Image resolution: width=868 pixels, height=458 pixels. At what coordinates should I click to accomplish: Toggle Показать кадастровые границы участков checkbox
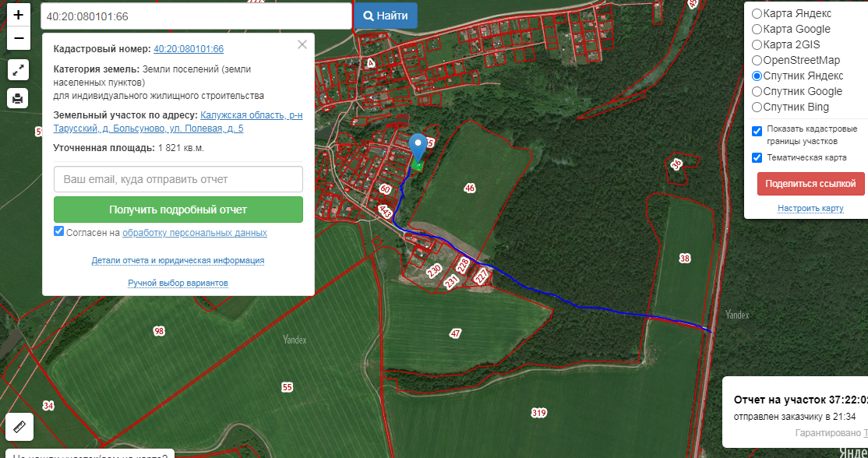pyautogui.click(x=757, y=131)
